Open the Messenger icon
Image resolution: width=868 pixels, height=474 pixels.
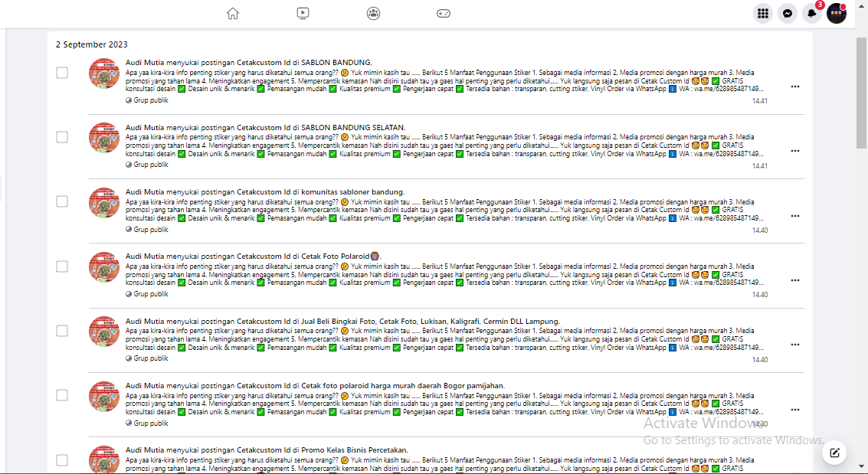pyautogui.click(x=788, y=13)
